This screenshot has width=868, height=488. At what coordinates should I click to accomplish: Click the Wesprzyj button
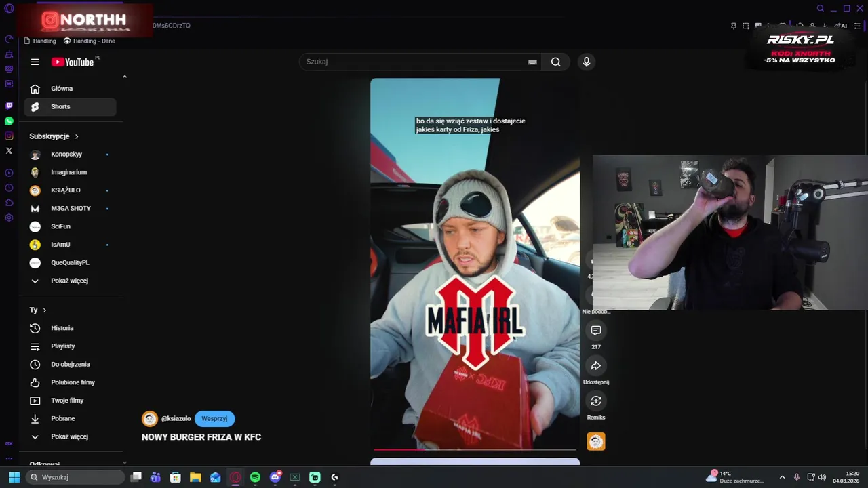pos(214,419)
